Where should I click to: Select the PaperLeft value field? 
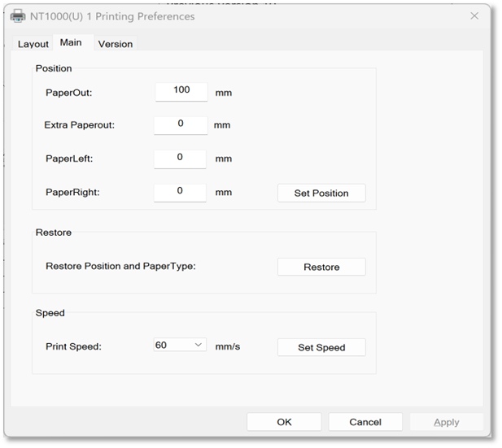[181, 159]
